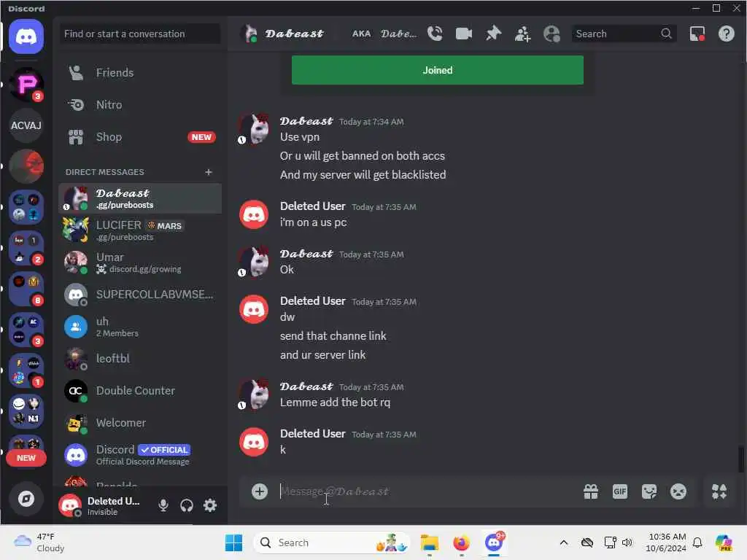Open SUPERCOLLABVMSE... direct message

pos(140,295)
